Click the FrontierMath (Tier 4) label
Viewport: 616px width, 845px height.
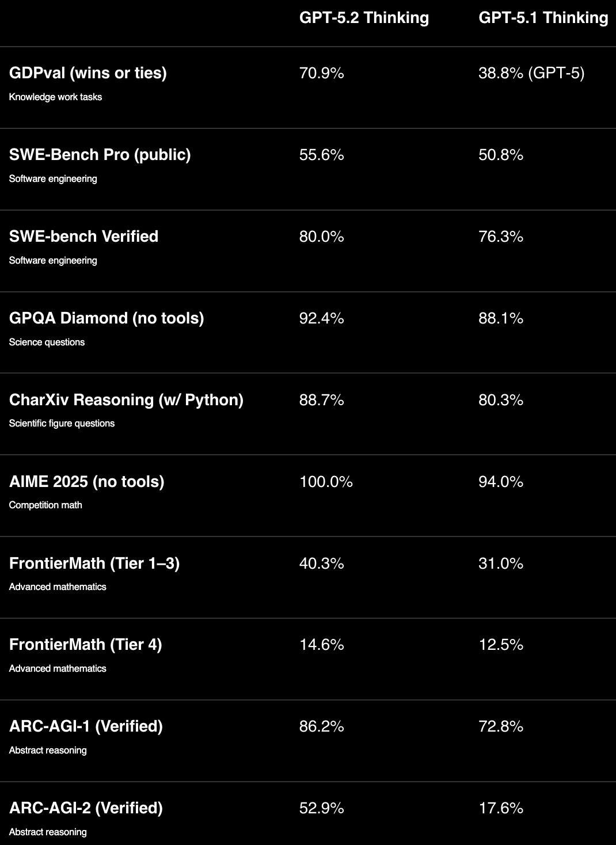[85, 645]
